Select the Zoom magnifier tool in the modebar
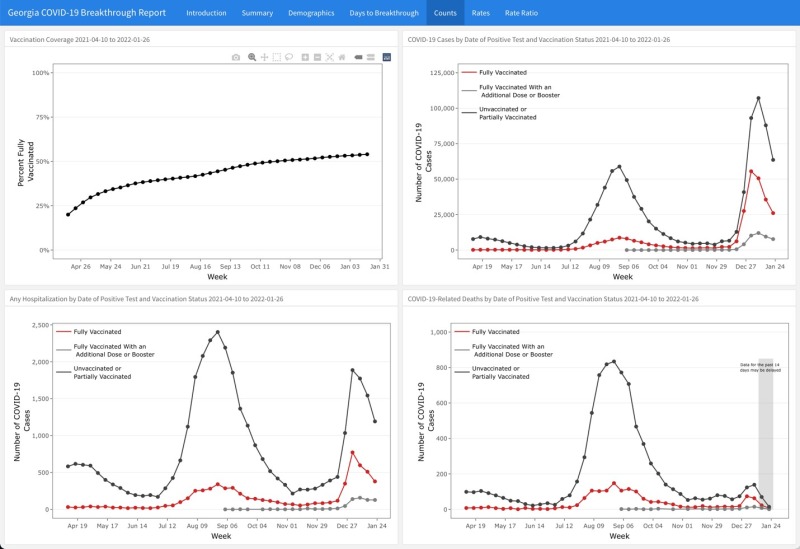The width and height of the screenshot is (800, 549). pos(252,57)
